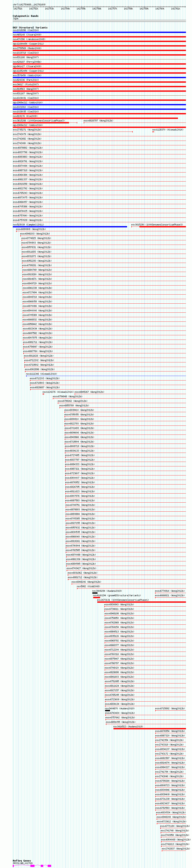192x868 pixels.
Task: Click the ruler tick labeled 142761k
Action: 175,9
